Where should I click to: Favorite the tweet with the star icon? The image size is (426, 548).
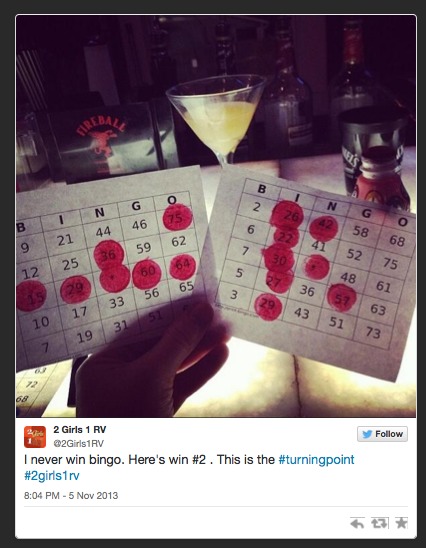(402, 523)
